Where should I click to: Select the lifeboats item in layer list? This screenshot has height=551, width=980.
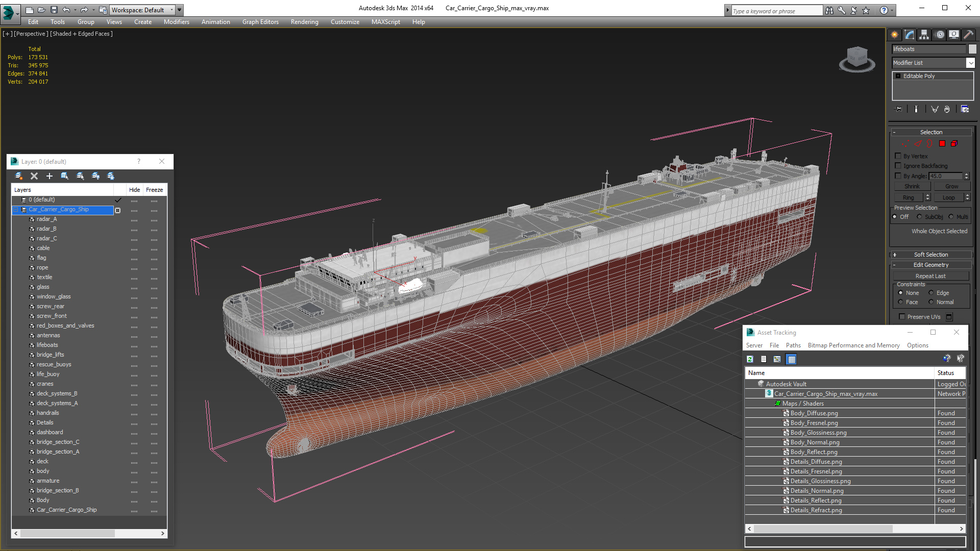(x=47, y=345)
